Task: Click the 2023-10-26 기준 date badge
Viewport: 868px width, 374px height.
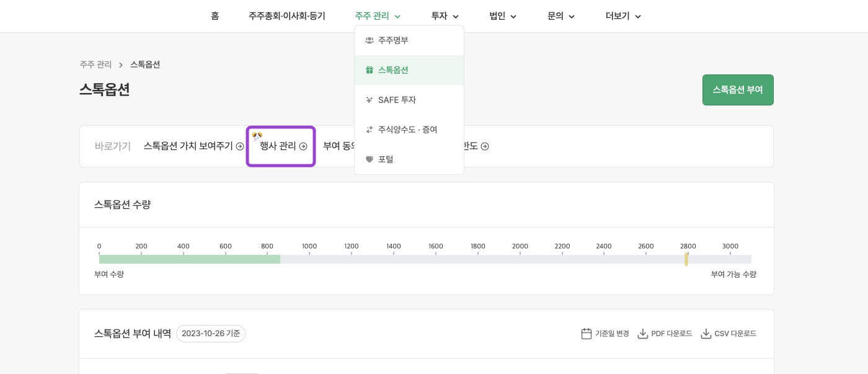Action: tap(211, 334)
